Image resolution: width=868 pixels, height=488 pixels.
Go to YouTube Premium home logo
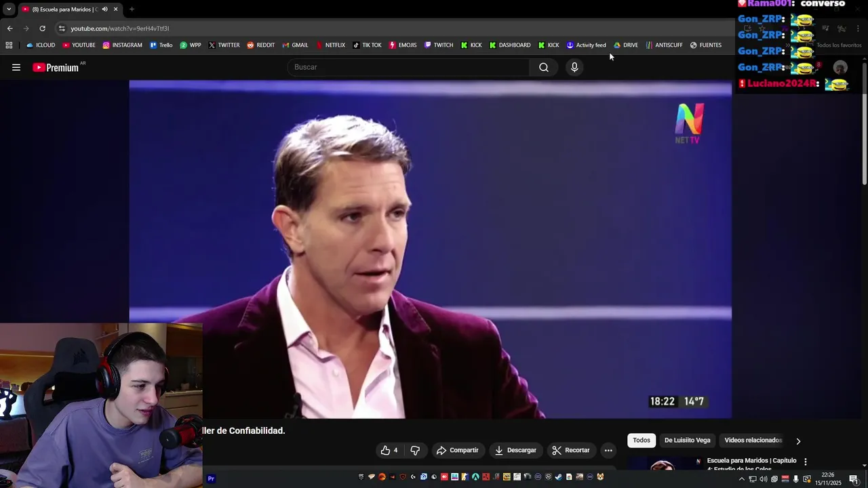[x=56, y=67]
